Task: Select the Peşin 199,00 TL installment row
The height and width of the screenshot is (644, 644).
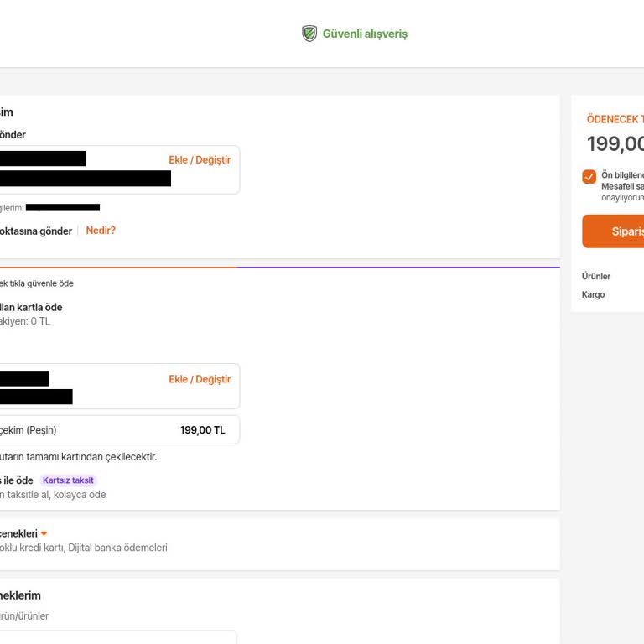Action: coord(117,430)
